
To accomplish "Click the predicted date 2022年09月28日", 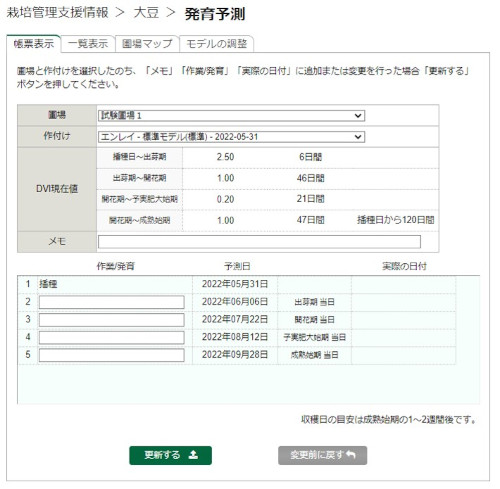I will [x=235, y=355].
